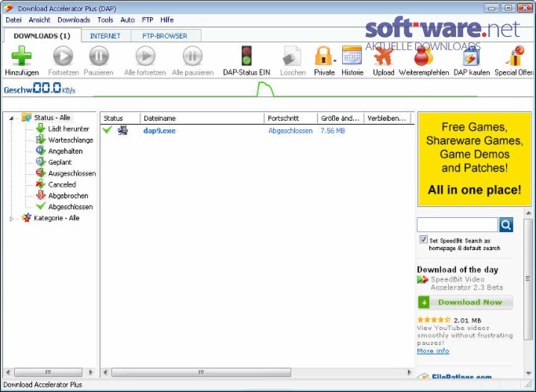This screenshot has height=392, width=536.
Task: Select the Lädt herunter filter
Action: click(68, 129)
